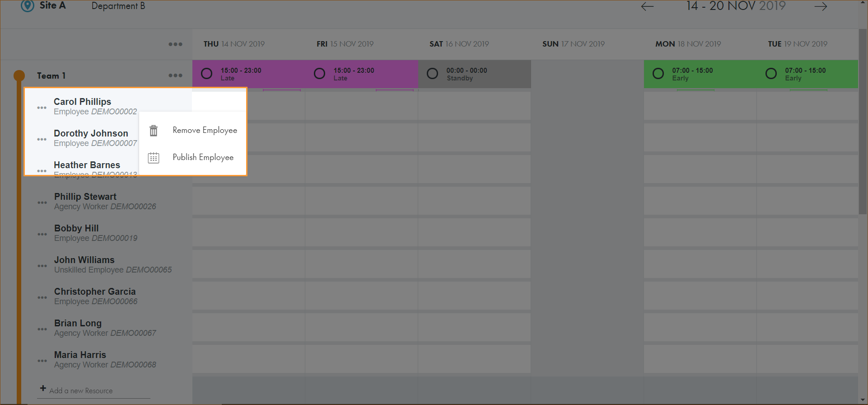Image resolution: width=868 pixels, height=405 pixels.
Task: Click the vertical scrollbar on the right
Action: (863, 122)
